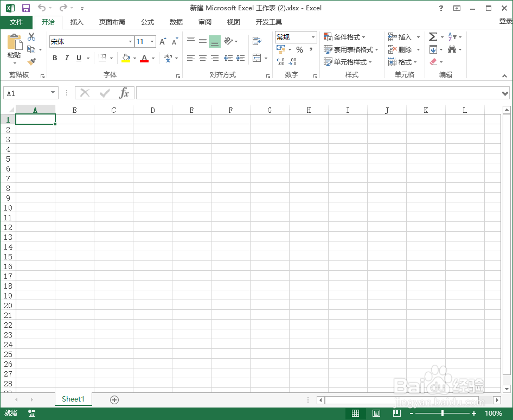Viewport: 513px width, 420px height.
Task: Click the 格式 cells format button
Action: 402,62
